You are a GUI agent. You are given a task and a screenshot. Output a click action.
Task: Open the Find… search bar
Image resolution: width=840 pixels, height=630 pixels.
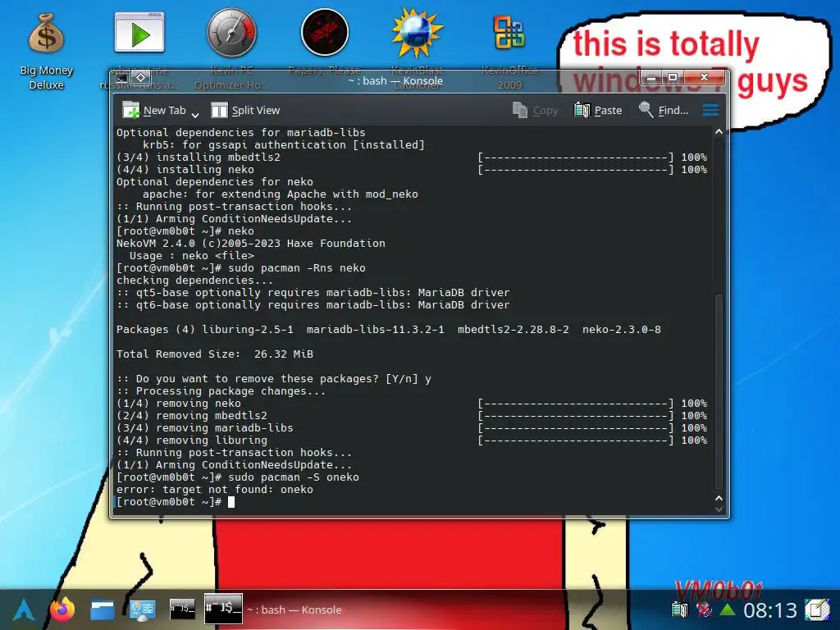[x=664, y=111]
